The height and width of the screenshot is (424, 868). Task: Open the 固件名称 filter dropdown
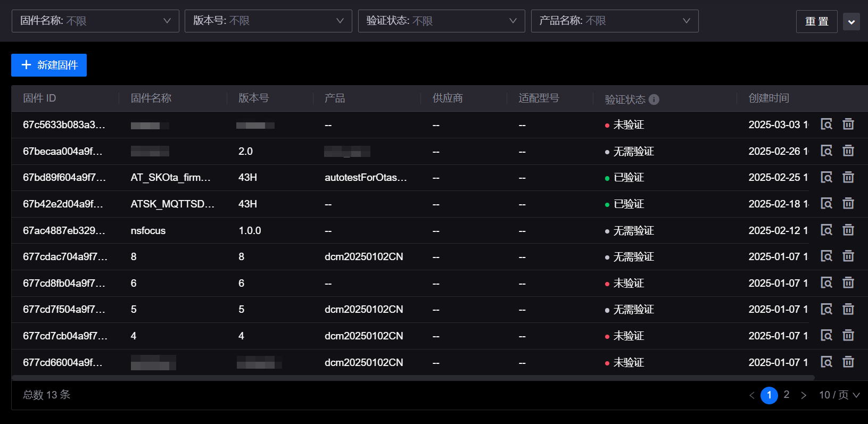[95, 21]
